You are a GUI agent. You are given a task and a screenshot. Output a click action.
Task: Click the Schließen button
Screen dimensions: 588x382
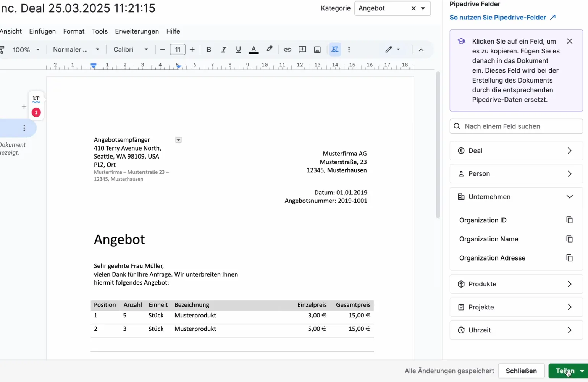point(521,371)
